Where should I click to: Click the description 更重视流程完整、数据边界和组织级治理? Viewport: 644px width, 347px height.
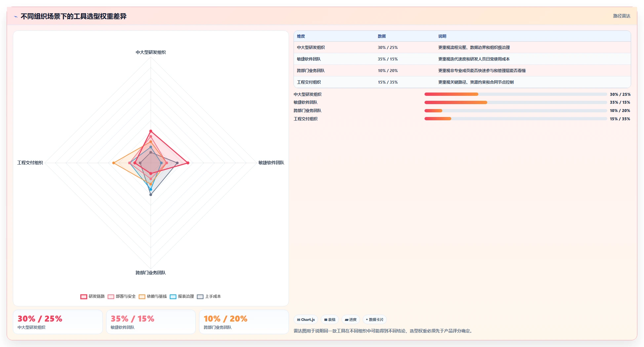pos(474,48)
